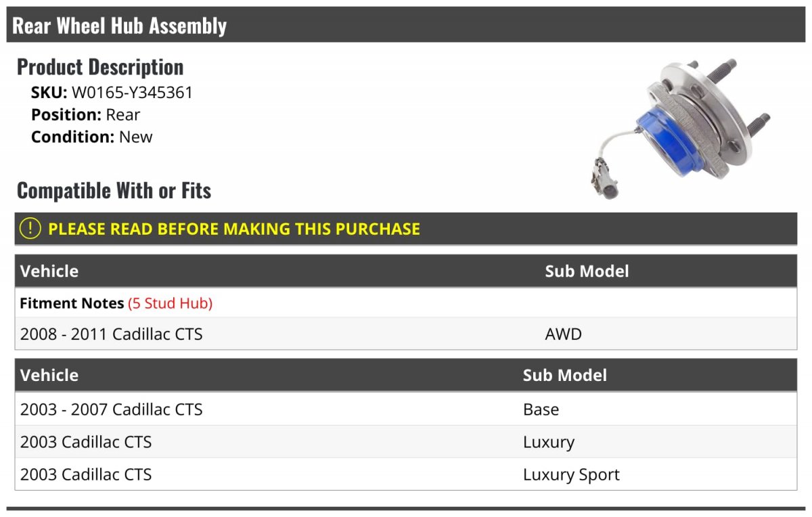The width and height of the screenshot is (812, 517).
Task: Click the Condition: New text
Action: (x=92, y=137)
